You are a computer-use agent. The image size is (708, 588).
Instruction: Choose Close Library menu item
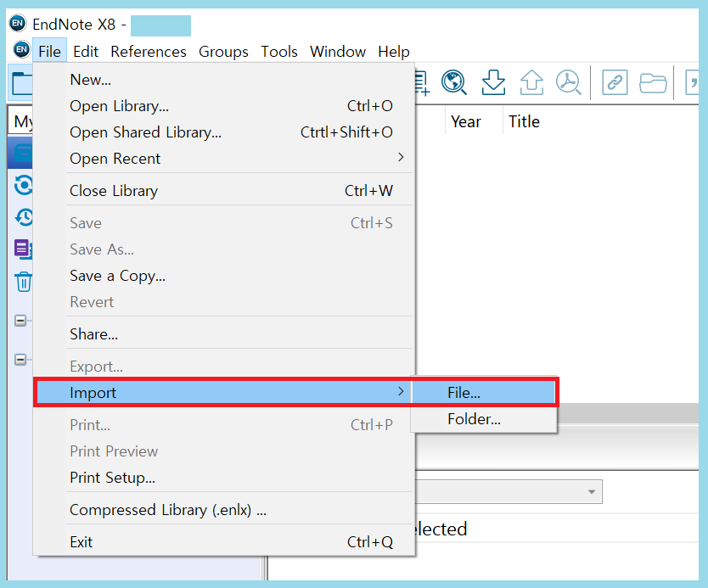click(224, 190)
